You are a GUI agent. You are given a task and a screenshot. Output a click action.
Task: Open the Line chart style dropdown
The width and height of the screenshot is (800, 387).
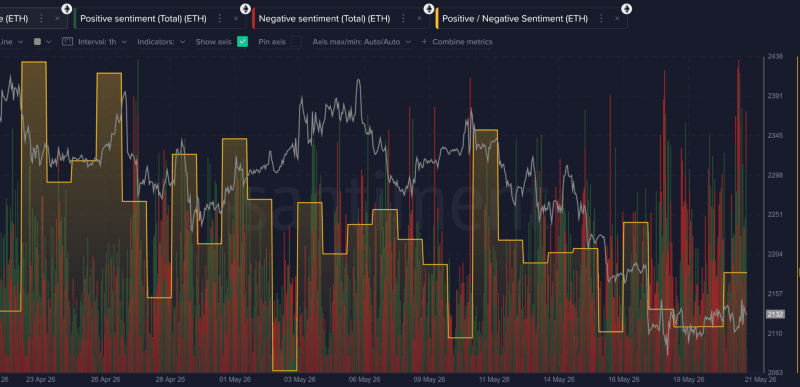pyautogui.click(x=11, y=42)
